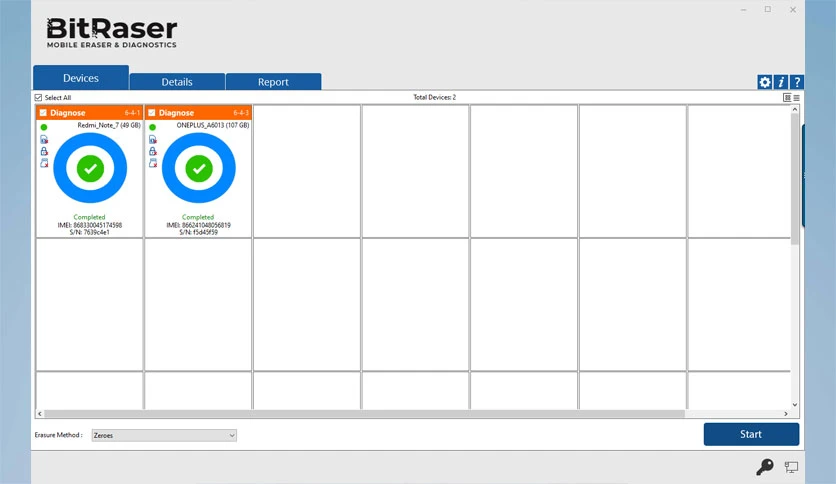Viewport: 836px width, 484px height.
Task: Click file status icon on Redmi_Note_7 card
Action: tap(44, 140)
